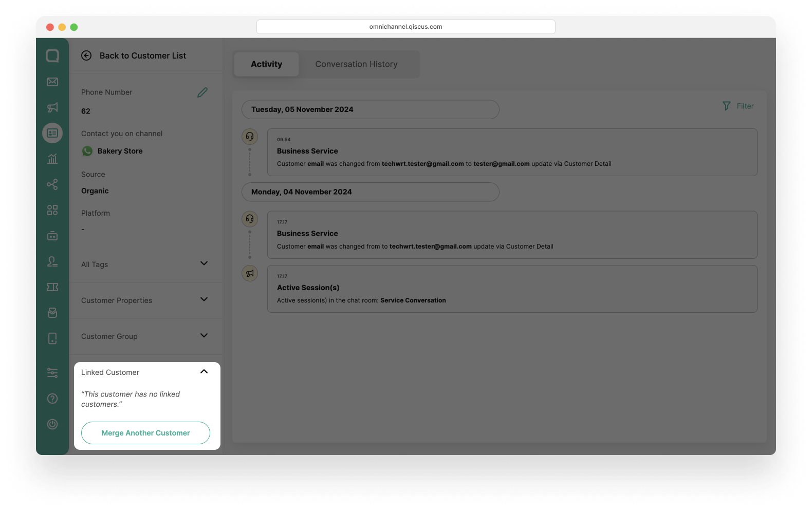812x511 pixels.
Task: Click Back to Customer List link
Action: tap(143, 55)
